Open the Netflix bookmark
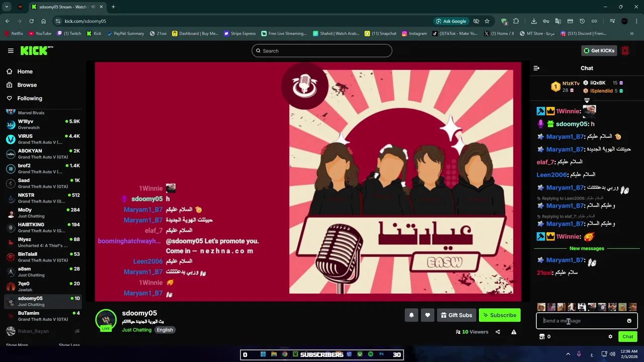 [x=14, y=34]
